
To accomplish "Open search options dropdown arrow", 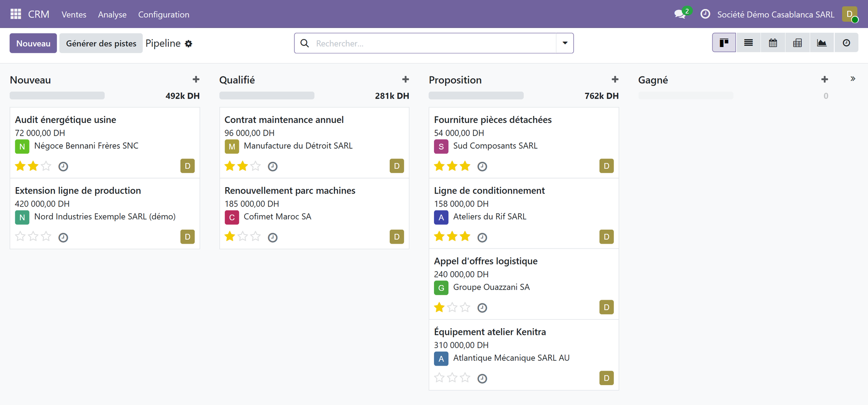I will coord(565,43).
